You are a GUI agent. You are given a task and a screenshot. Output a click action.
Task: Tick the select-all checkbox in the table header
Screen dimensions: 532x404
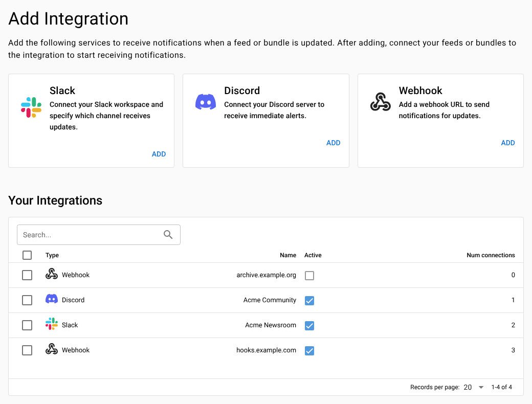[27, 255]
